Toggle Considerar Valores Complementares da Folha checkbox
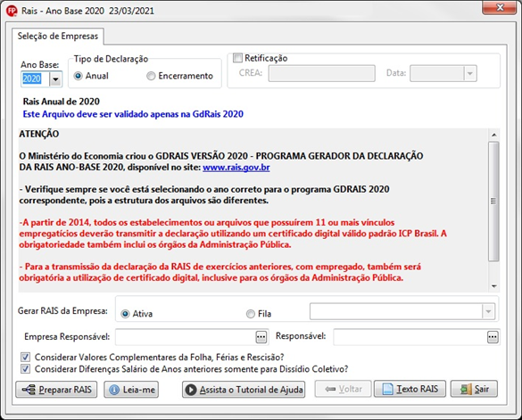The image size is (522, 420). [x=25, y=357]
